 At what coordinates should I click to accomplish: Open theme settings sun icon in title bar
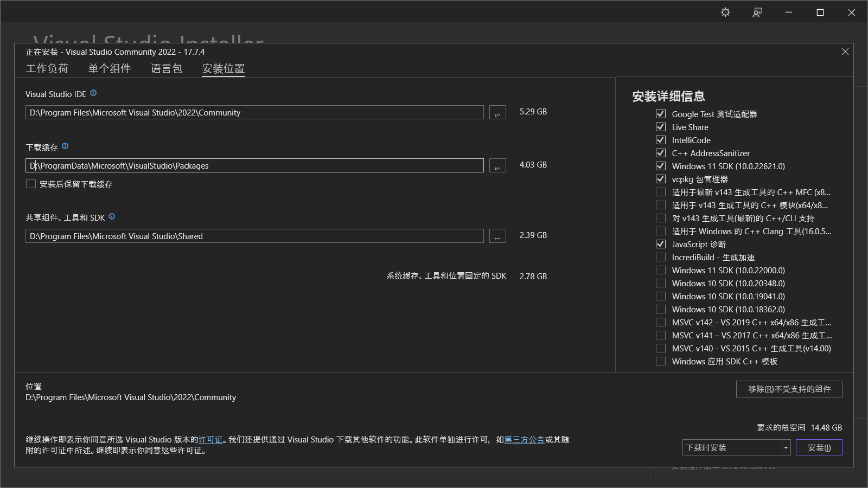(x=725, y=12)
